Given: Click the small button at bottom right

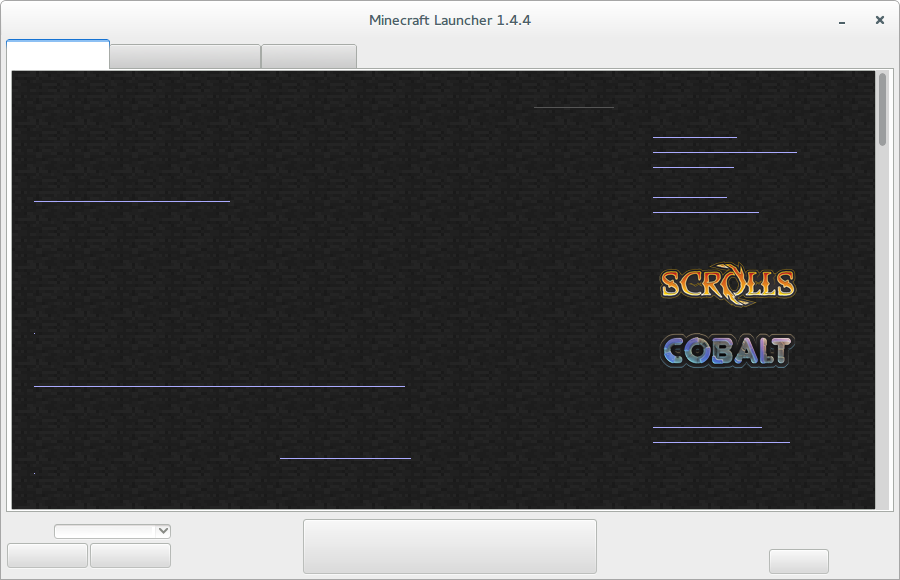Looking at the screenshot, I should point(798,561).
